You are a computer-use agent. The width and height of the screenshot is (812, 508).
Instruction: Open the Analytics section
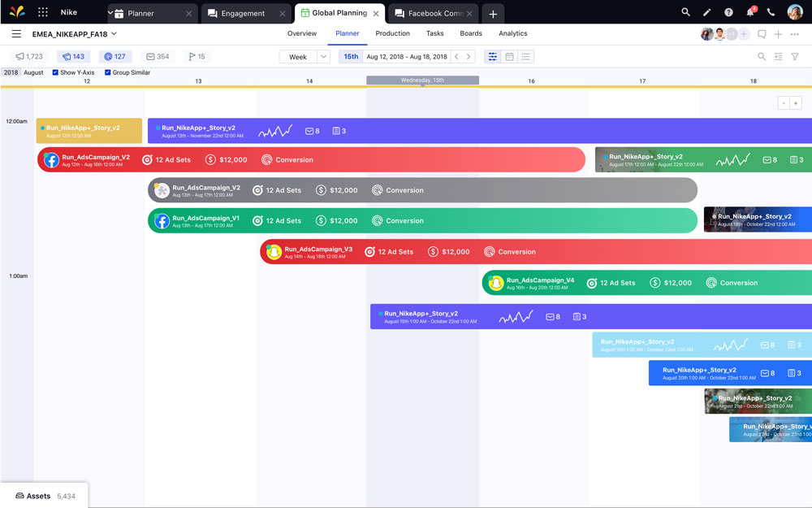click(x=512, y=33)
